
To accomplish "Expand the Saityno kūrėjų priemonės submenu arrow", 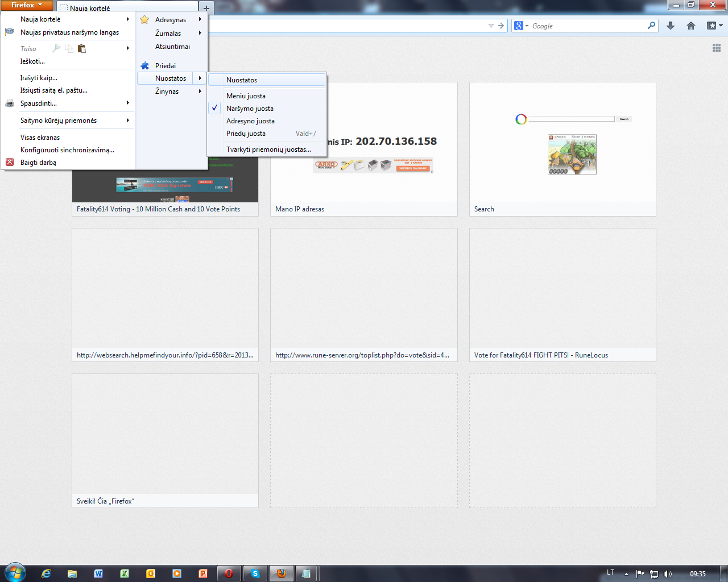I will coord(128,120).
